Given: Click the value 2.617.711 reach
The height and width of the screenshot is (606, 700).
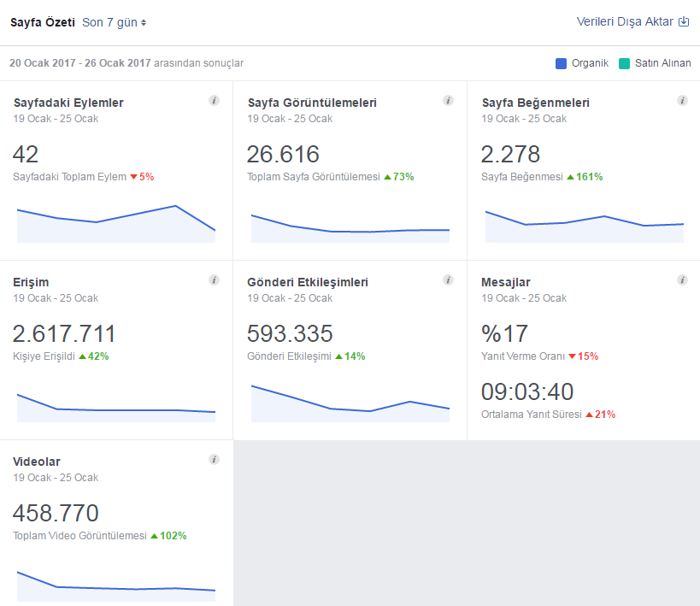Looking at the screenshot, I should pyautogui.click(x=64, y=334).
